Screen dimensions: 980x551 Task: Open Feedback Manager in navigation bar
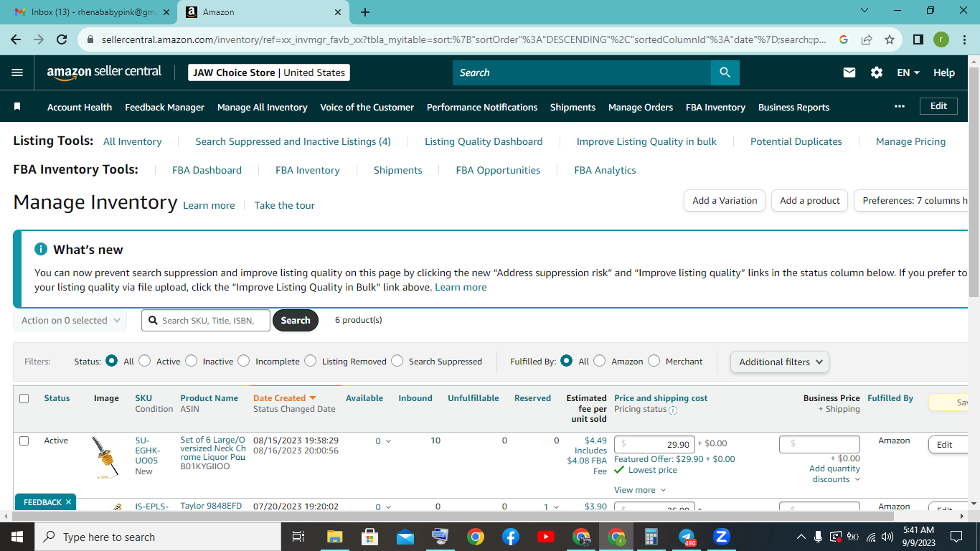pos(165,107)
